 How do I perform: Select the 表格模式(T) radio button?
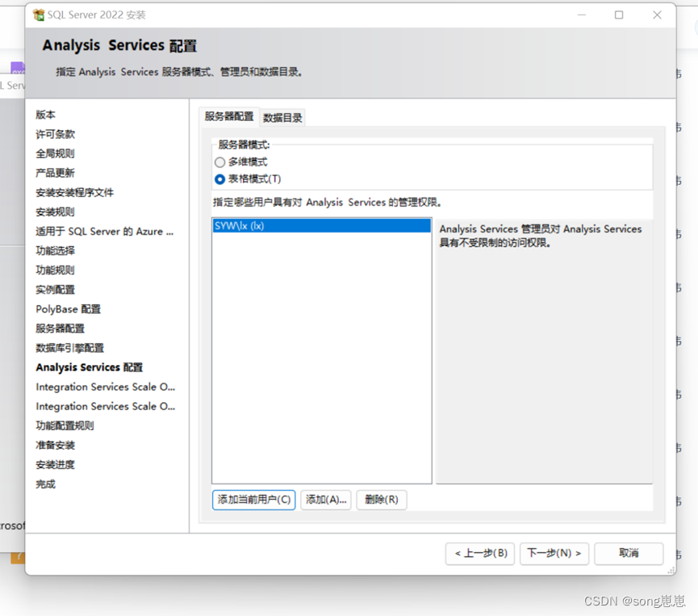click(x=219, y=179)
